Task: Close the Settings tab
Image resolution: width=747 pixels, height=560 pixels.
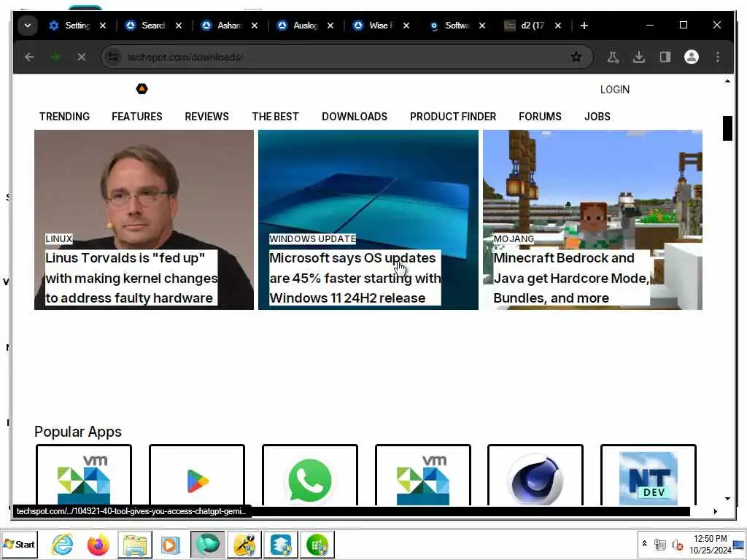Action: 103,26
